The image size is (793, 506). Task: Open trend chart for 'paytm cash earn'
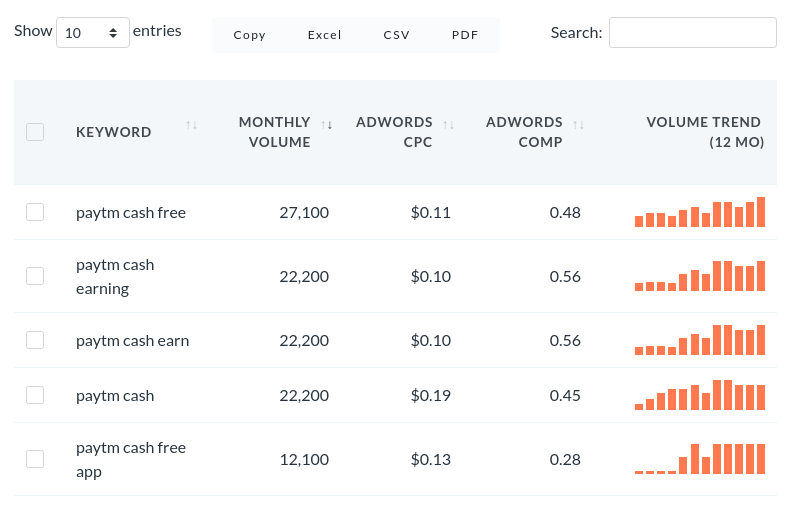(700, 340)
